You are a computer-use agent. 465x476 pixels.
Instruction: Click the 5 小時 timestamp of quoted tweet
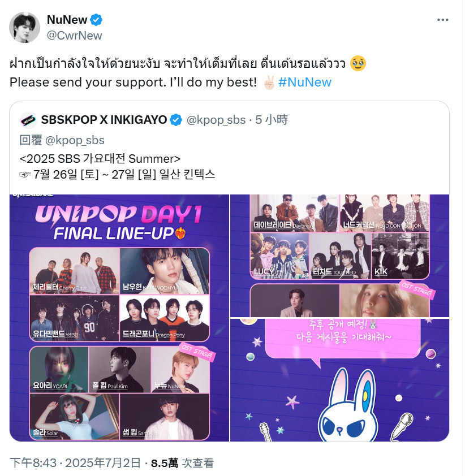272,120
